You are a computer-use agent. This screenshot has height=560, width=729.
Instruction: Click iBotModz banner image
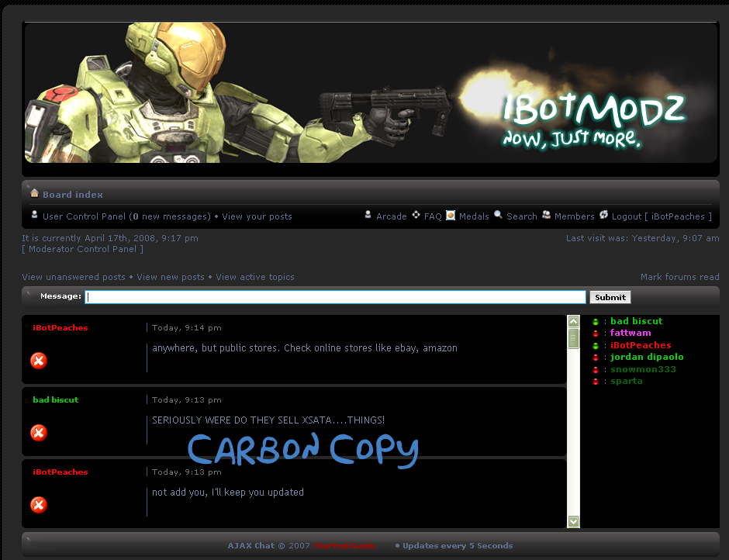[x=371, y=92]
